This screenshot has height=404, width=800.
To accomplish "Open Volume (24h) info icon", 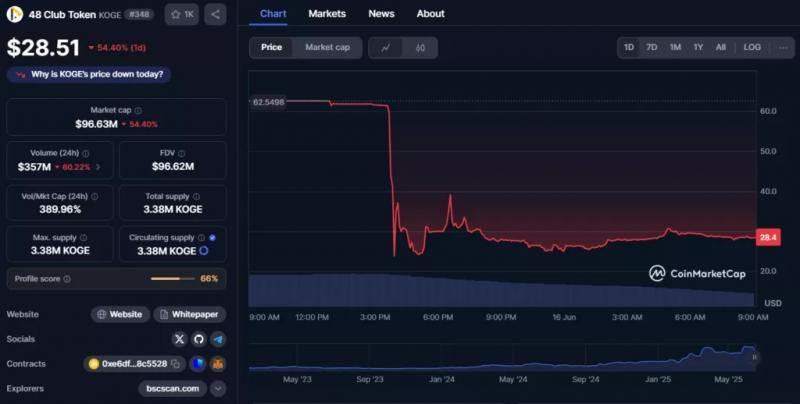I will [86, 153].
